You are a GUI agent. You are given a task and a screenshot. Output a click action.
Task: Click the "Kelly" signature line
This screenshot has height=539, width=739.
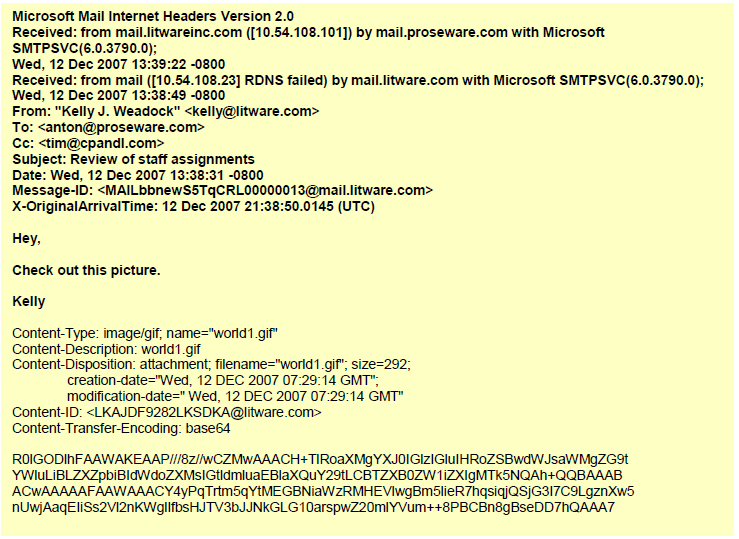(x=29, y=301)
